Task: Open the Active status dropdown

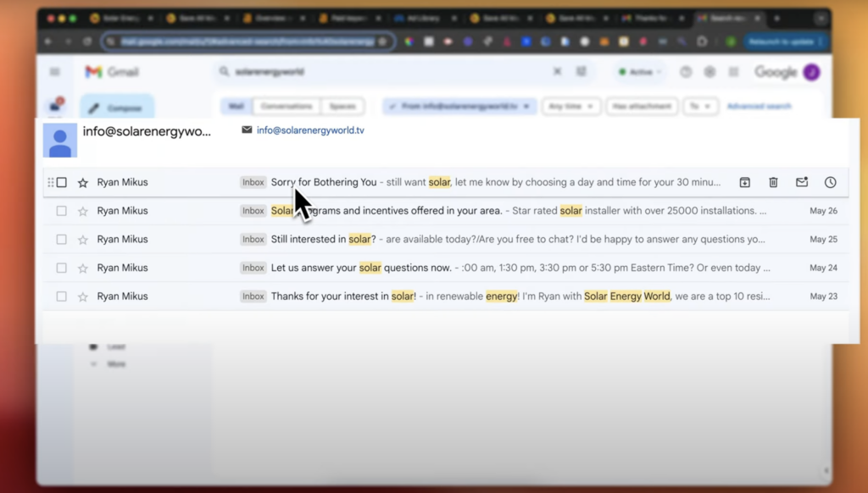Action: tap(639, 72)
